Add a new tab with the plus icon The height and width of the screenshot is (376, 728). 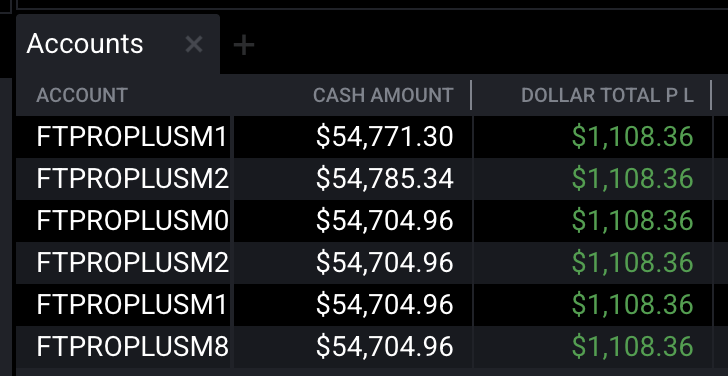(x=244, y=45)
